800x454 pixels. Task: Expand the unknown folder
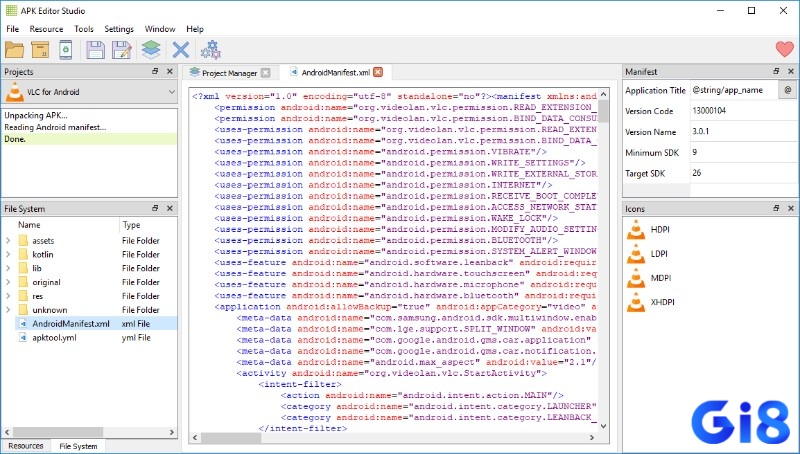tap(8, 310)
